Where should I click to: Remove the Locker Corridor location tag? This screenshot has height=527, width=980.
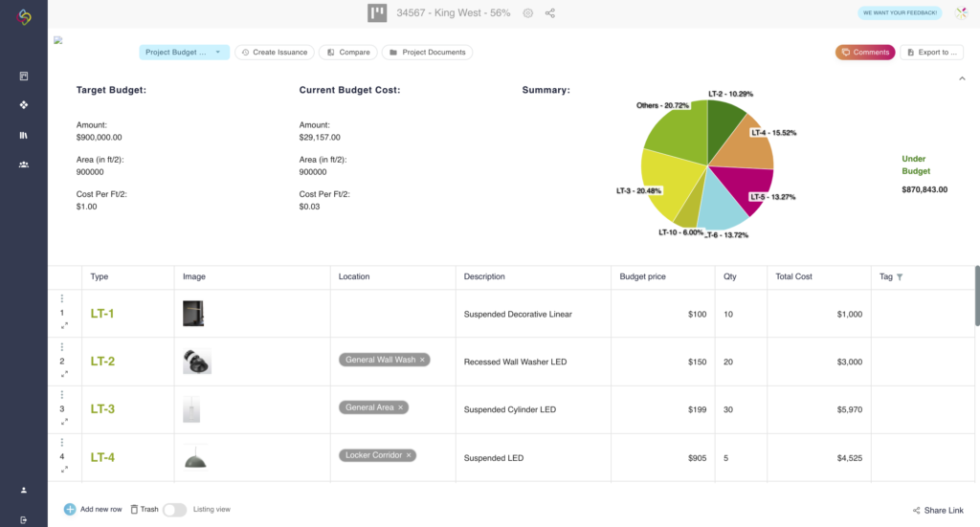point(409,455)
